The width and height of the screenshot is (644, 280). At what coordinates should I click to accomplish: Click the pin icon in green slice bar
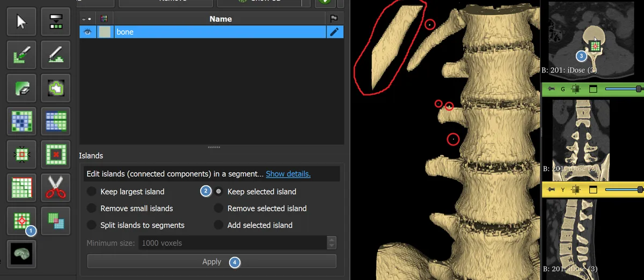pyautogui.click(x=551, y=89)
